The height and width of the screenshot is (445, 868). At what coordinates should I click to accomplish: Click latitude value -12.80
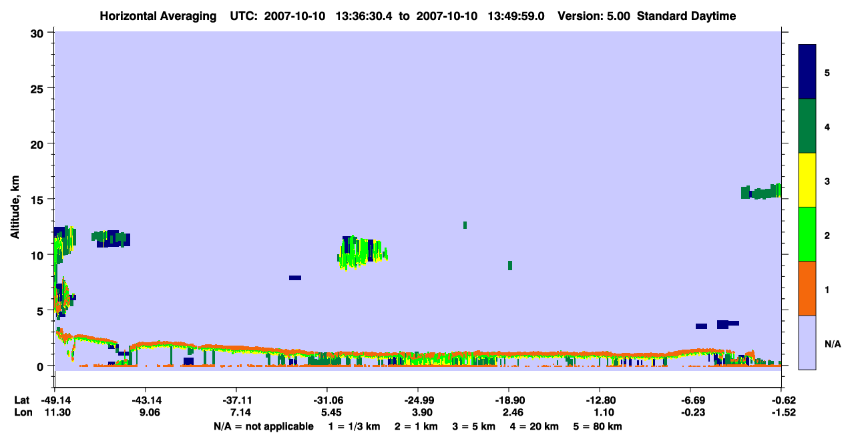(x=600, y=400)
